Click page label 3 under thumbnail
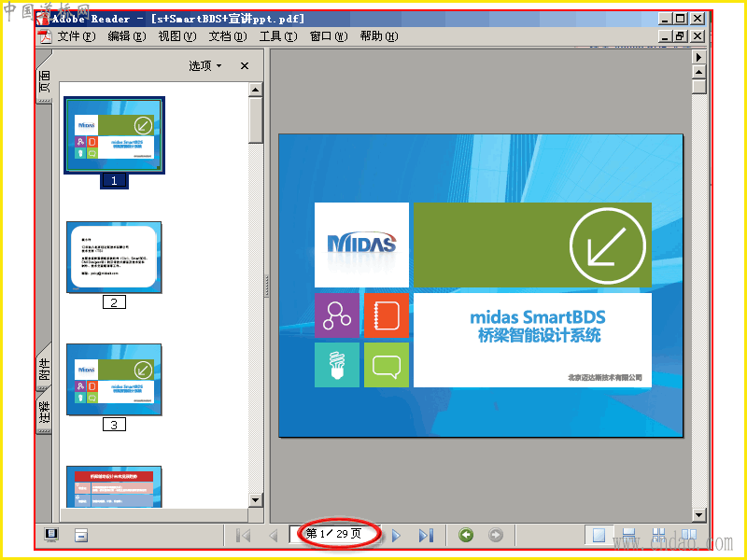Viewport: 747px width, 560px height. [114, 425]
